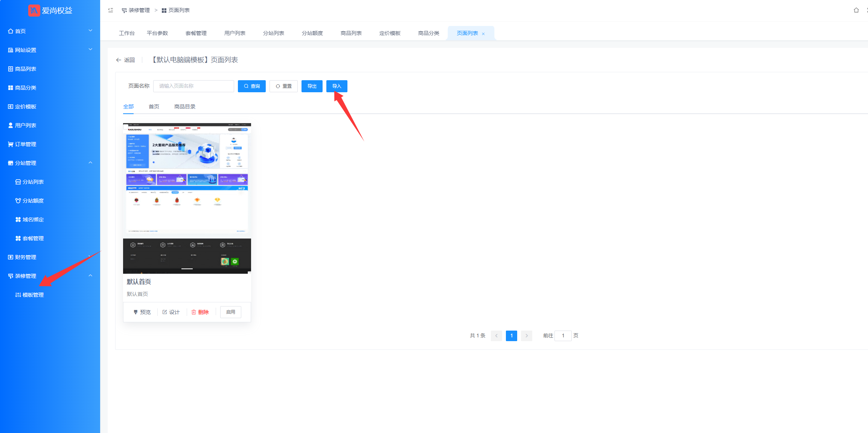Image resolution: width=868 pixels, height=433 pixels.
Task: Focus the 前往 page number input
Action: point(563,335)
